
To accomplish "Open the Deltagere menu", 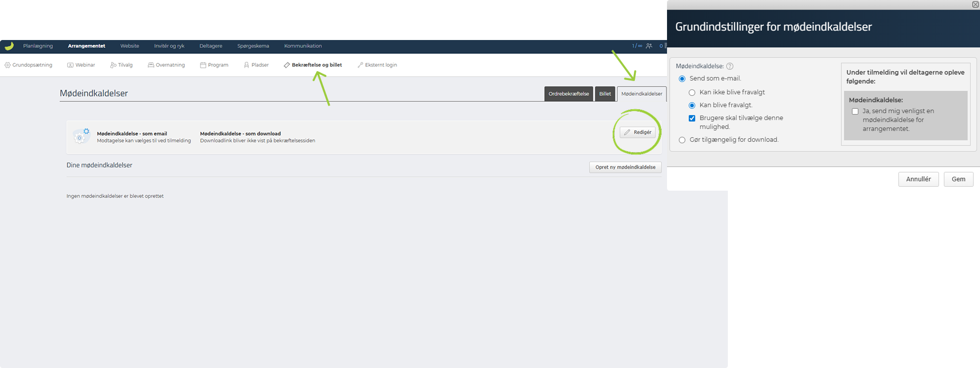I will [211, 46].
